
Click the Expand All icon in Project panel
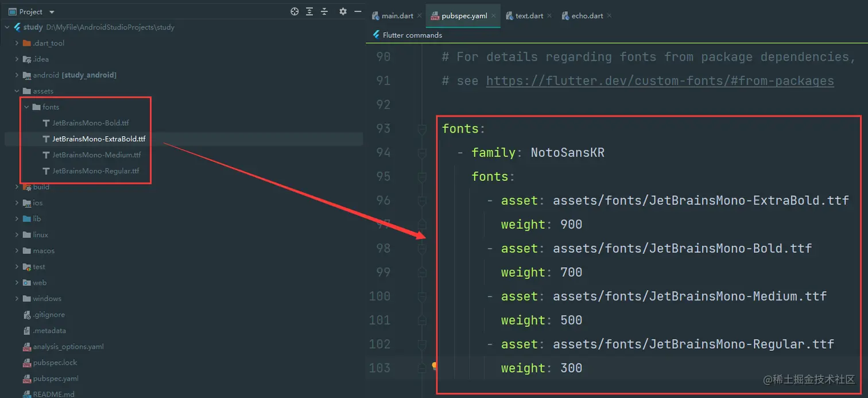coord(309,11)
